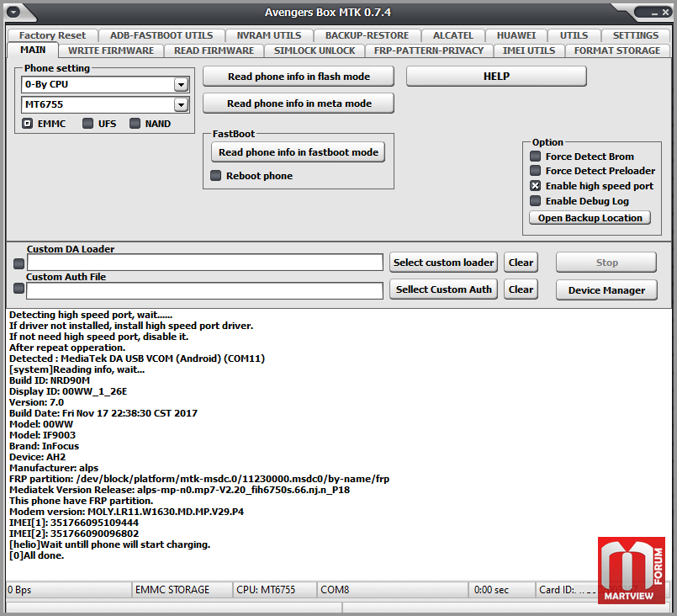Click the HELP button
Screen dimensions: 677x616
click(x=496, y=77)
